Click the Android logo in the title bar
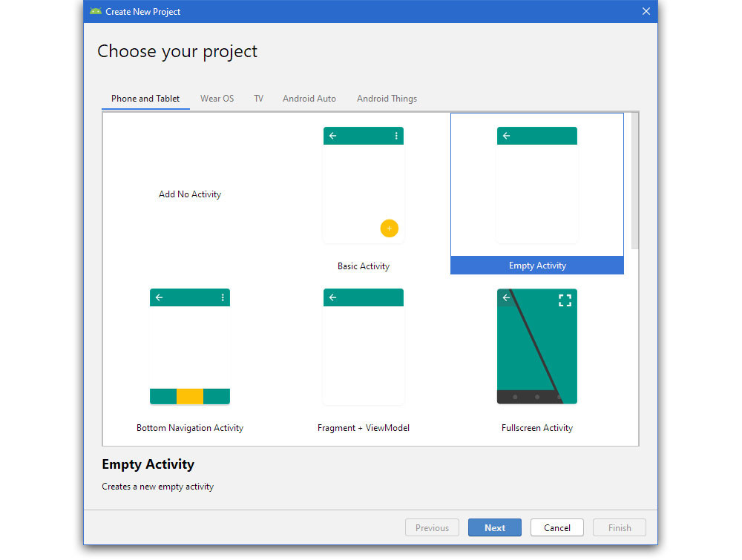The image size is (742, 560). [95, 11]
